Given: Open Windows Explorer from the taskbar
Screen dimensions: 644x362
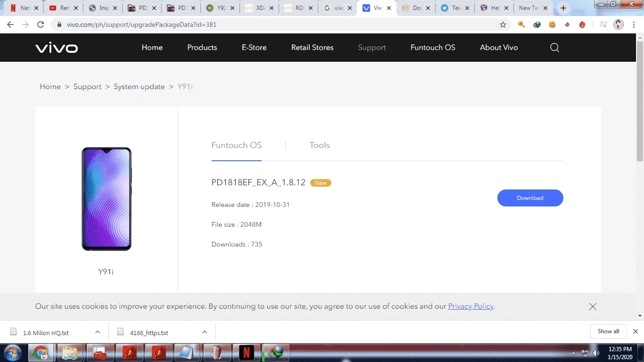Looking at the screenshot, I should 70,352.
